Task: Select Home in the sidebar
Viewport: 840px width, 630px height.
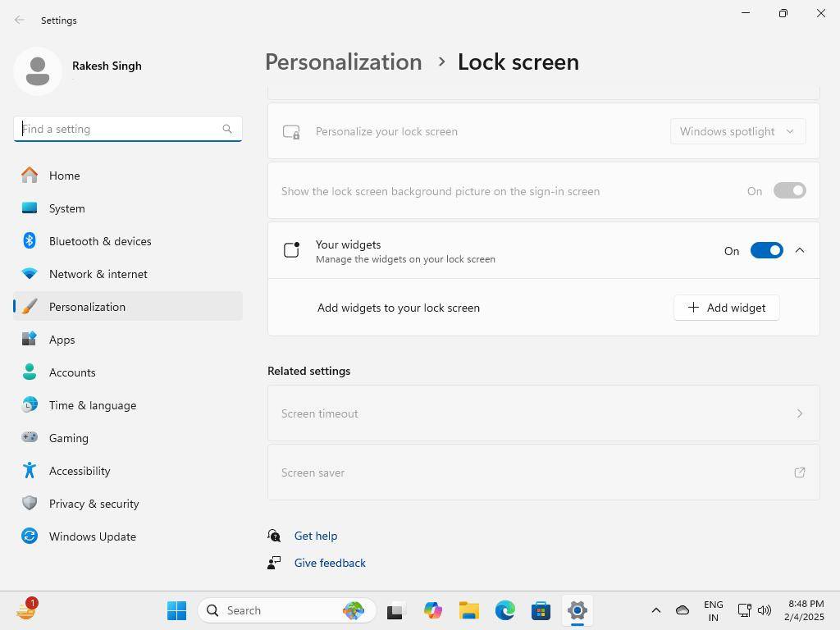Action: (127, 176)
